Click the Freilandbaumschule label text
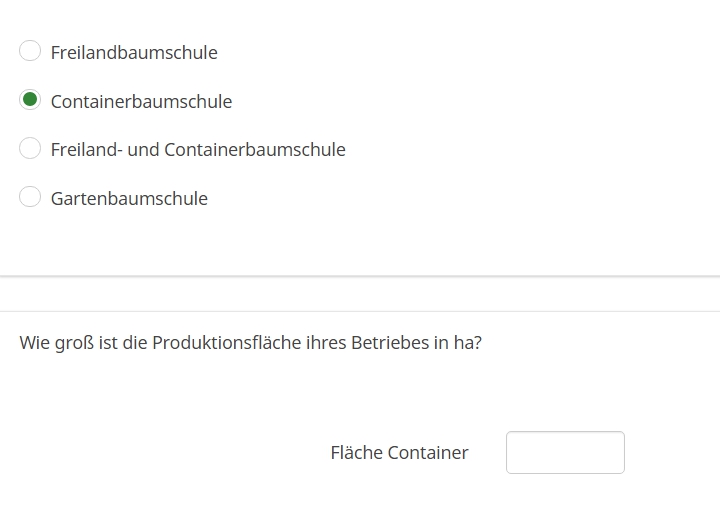 [x=134, y=52]
